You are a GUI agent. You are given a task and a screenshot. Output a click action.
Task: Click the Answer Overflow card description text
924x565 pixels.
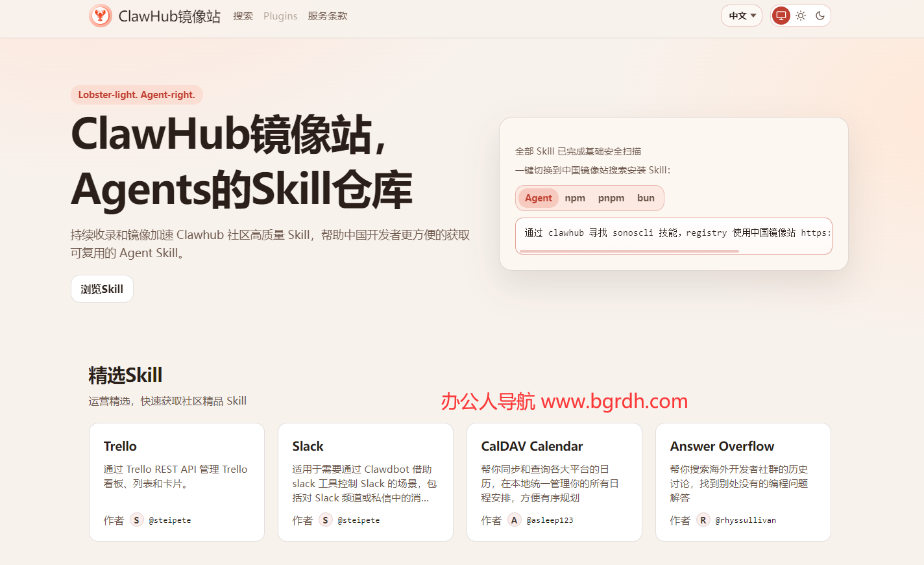[739, 483]
